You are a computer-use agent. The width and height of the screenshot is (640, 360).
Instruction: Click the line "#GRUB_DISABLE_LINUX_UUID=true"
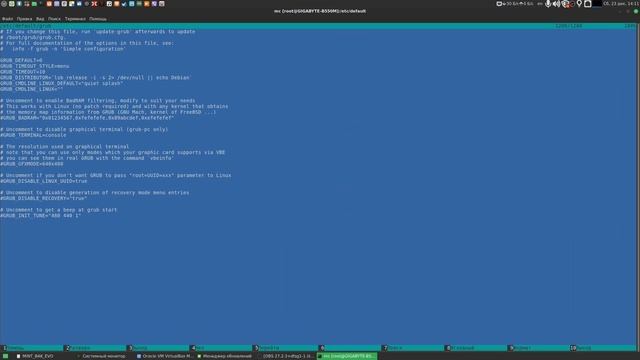click(44, 181)
